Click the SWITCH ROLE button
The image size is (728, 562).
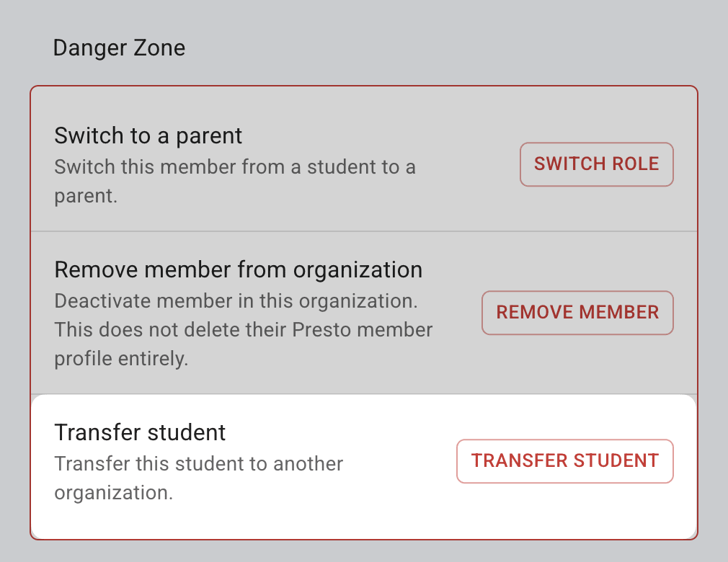tap(596, 164)
